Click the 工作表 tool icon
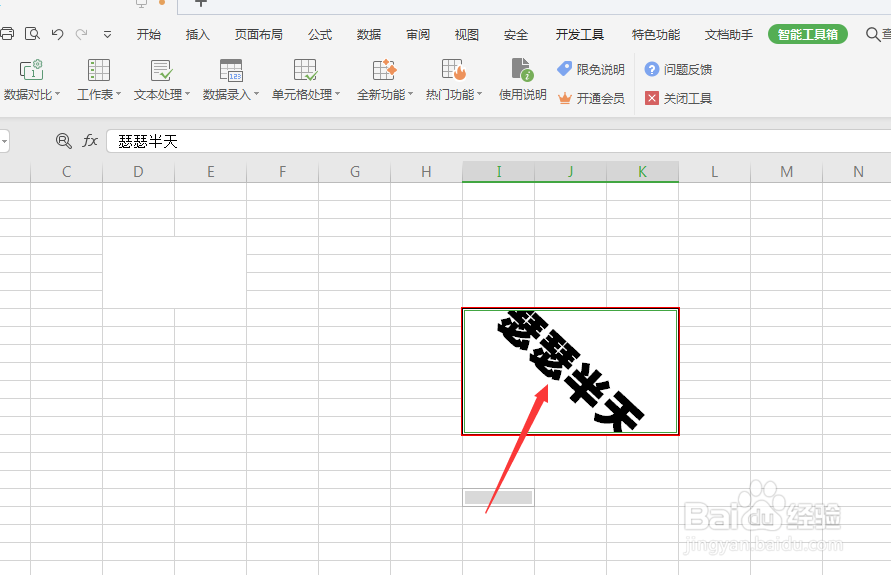891x575 pixels. (98, 70)
